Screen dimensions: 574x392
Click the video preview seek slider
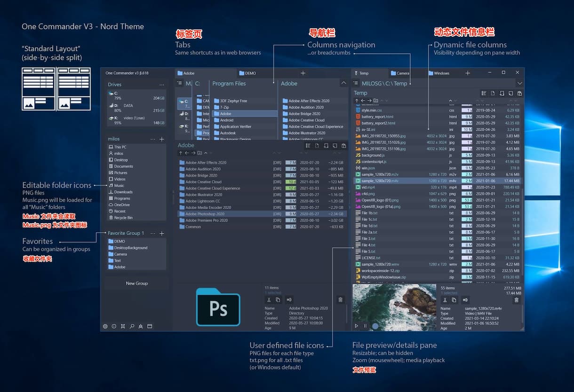coord(376,326)
